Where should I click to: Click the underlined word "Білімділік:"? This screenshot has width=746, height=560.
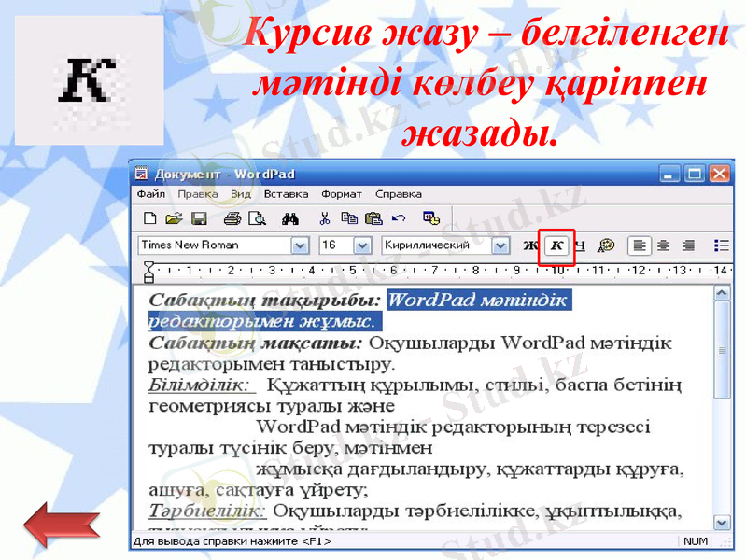202,385
